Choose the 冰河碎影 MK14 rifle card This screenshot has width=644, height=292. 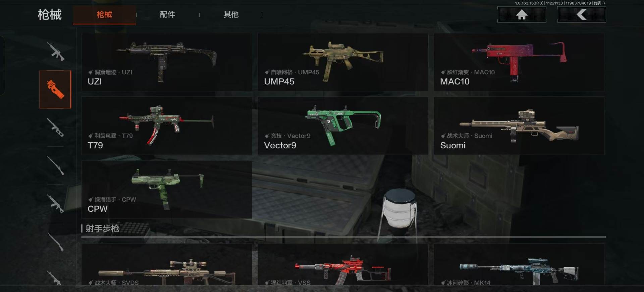coord(519,265)
